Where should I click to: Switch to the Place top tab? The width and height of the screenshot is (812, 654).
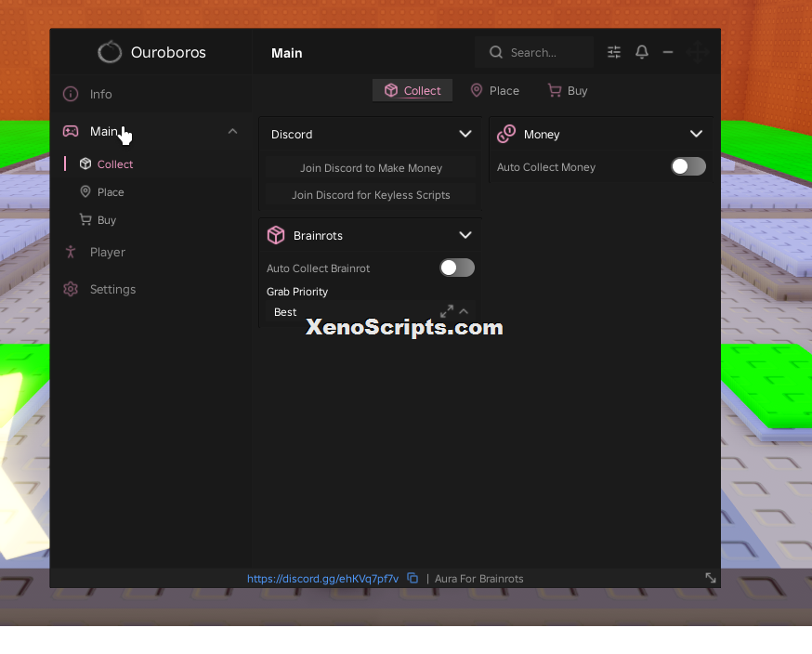click(x=494, y=91)
